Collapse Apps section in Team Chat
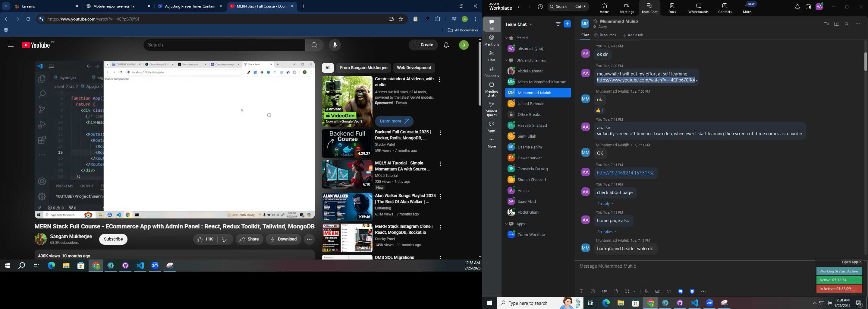 click(506, 224)
